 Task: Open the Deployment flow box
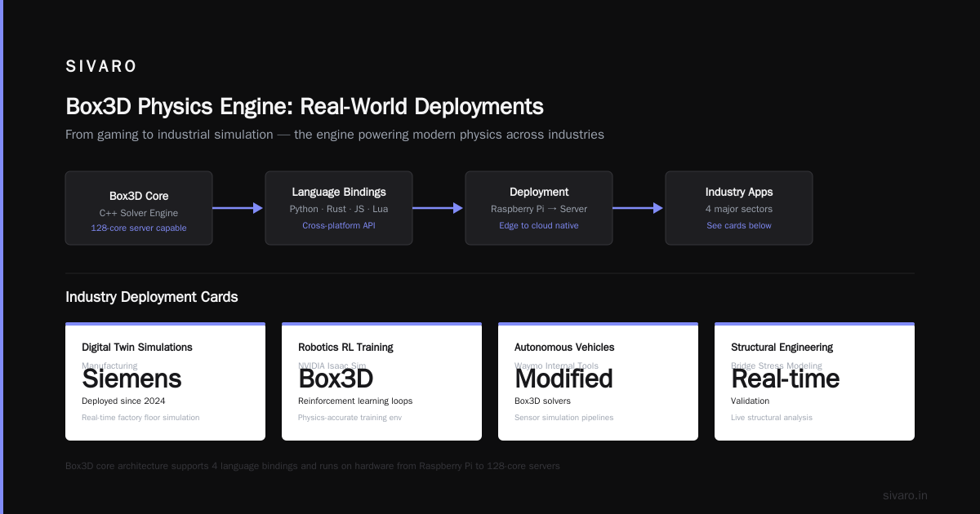point(539,208)
